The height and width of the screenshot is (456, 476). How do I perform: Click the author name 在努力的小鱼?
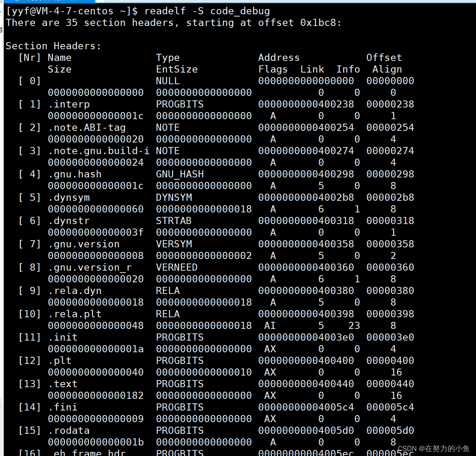click(447, 448)
